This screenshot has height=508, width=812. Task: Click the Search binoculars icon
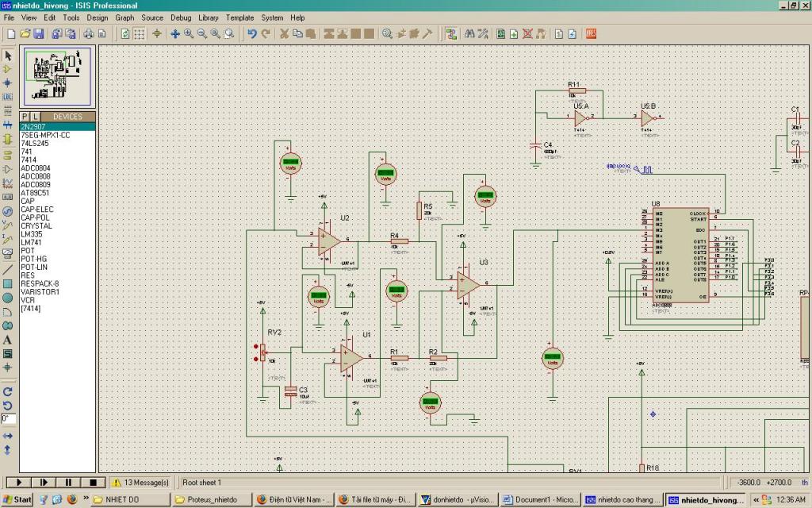tap(469, 33)
